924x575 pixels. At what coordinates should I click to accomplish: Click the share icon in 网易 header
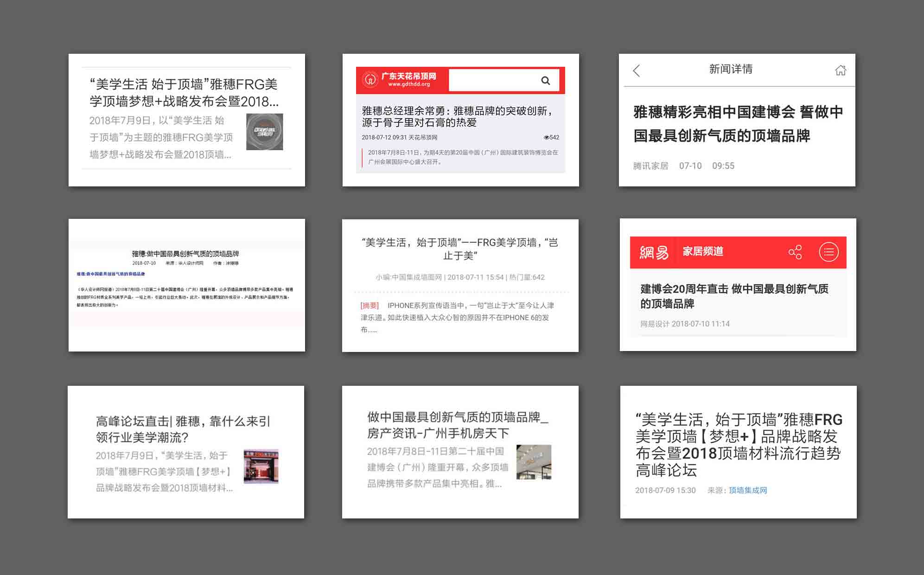tap(795, 252)
